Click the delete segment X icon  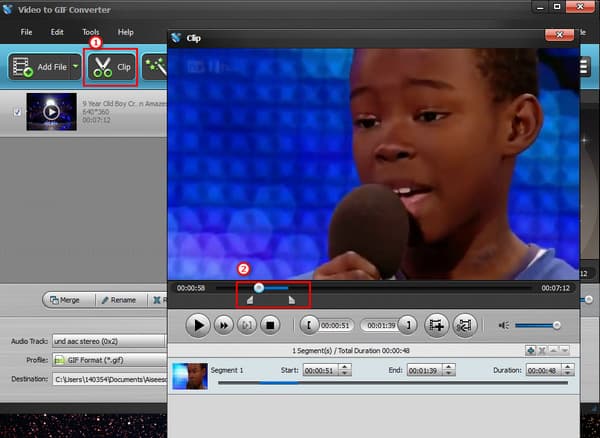pyautogui.click(x=542, y=350)
